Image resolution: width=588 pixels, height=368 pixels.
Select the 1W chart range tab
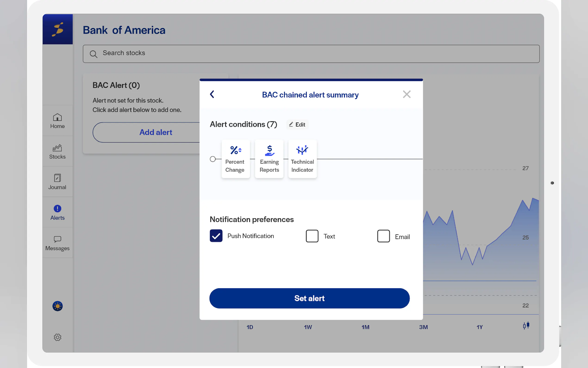[x=308, y=327]
